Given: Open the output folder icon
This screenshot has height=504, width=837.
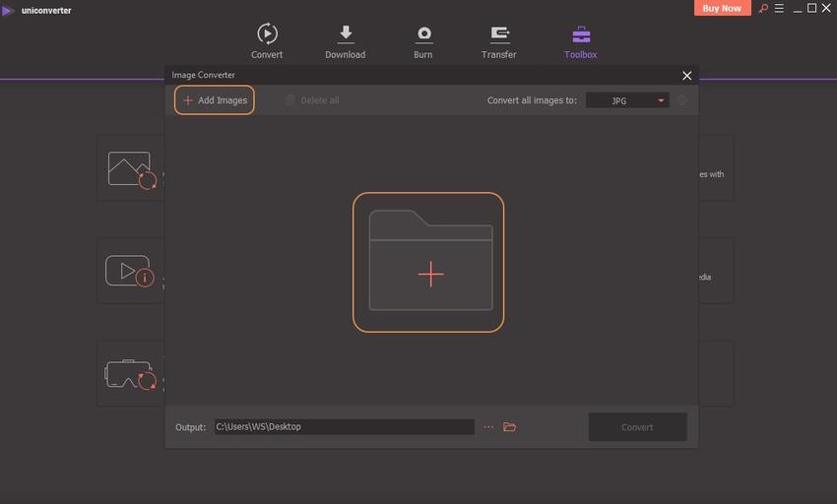Looking at the screenshot, I should (509, 426).
